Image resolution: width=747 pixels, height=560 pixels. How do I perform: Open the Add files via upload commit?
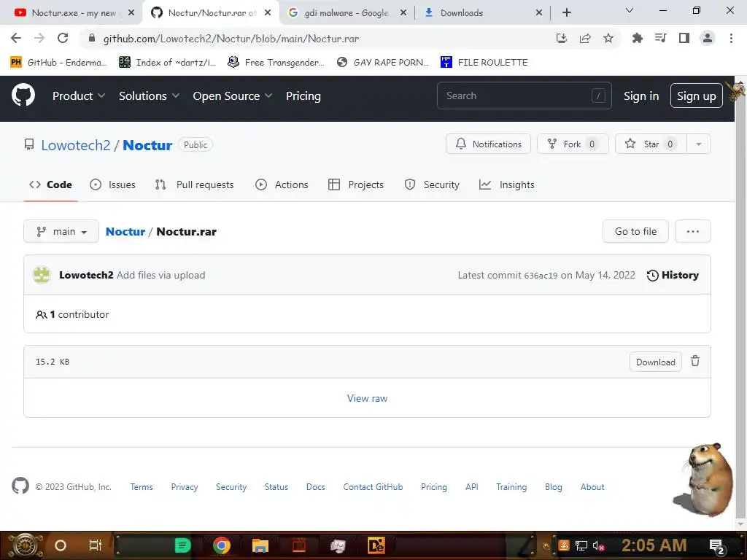point(161,275)
